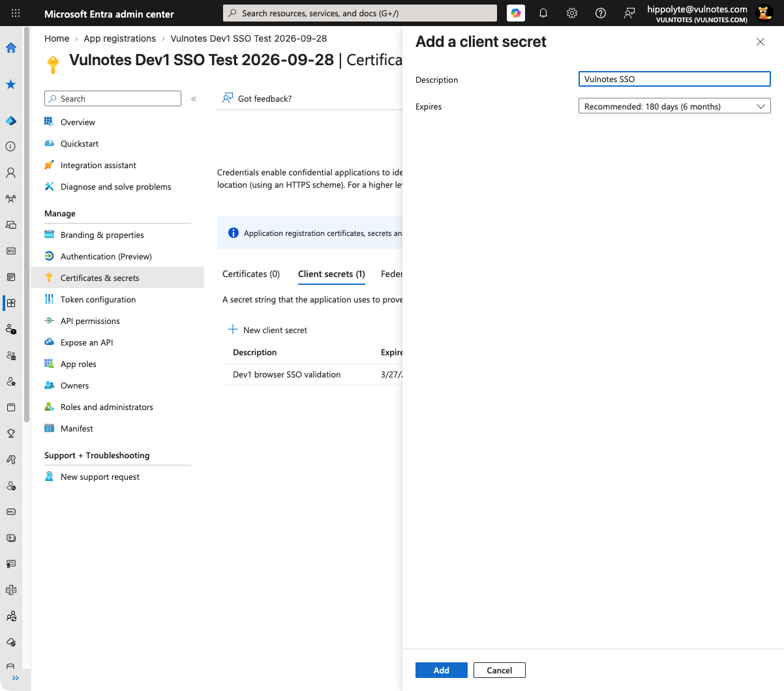This screenshot has height=691, width=784.
Task: Open the help question mark icon
Action: [601, 13]
